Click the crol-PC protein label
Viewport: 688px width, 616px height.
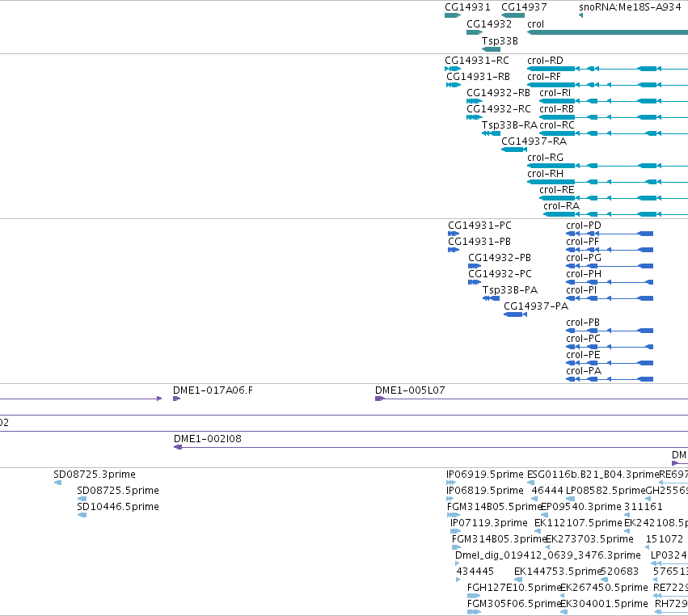click(583, 339)
